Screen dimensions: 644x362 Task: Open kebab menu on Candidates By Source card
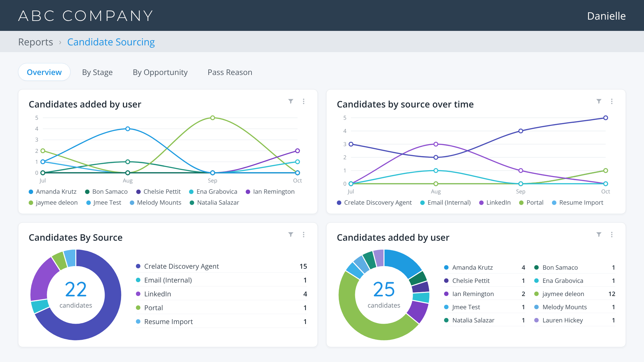pos(304,235)
